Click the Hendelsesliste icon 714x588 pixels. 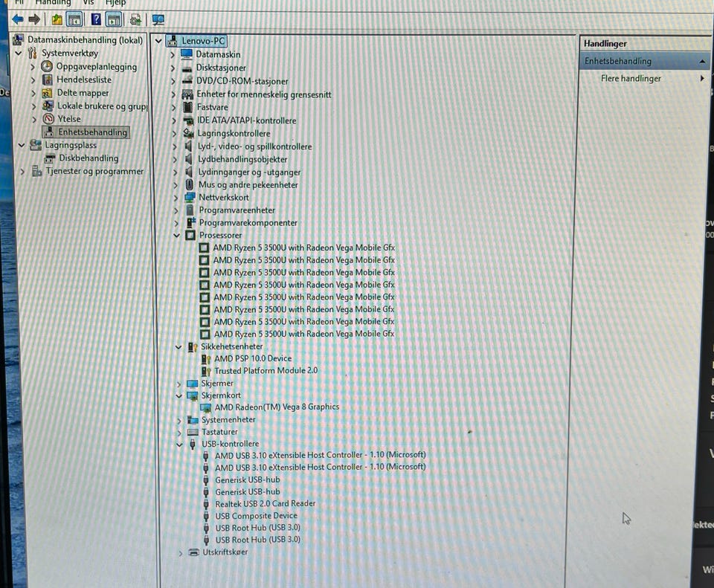tap(48, 80)
